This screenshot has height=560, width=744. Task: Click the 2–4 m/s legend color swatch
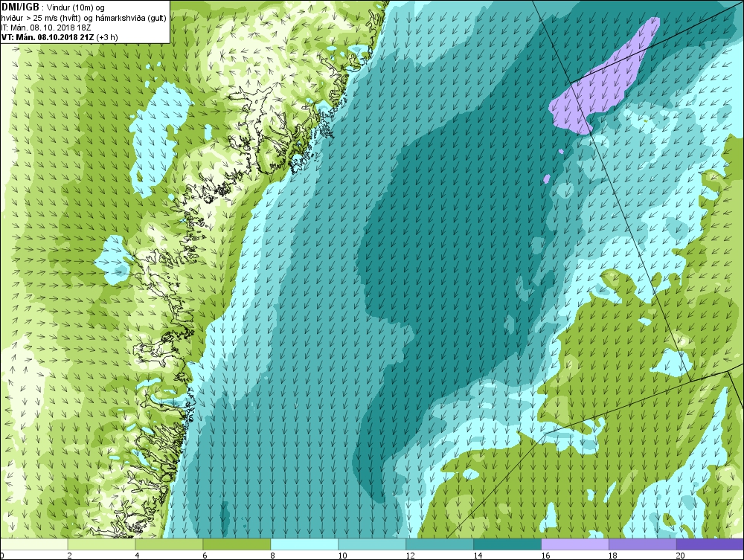pos(101,544)
